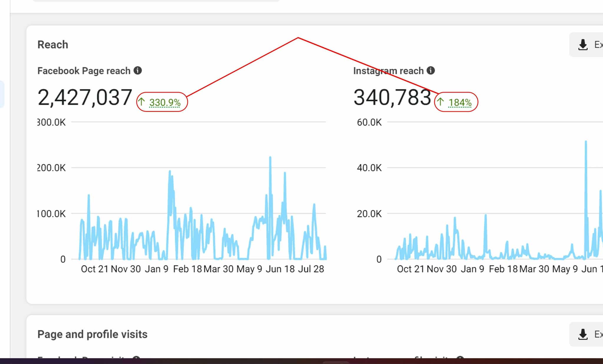The image size is (603, 364).
Task: Click the Page and profile visits heading
Action: coord(92,334)
